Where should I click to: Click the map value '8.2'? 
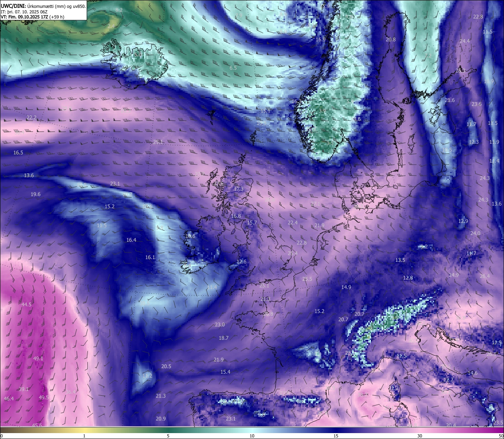click(119, 10)
